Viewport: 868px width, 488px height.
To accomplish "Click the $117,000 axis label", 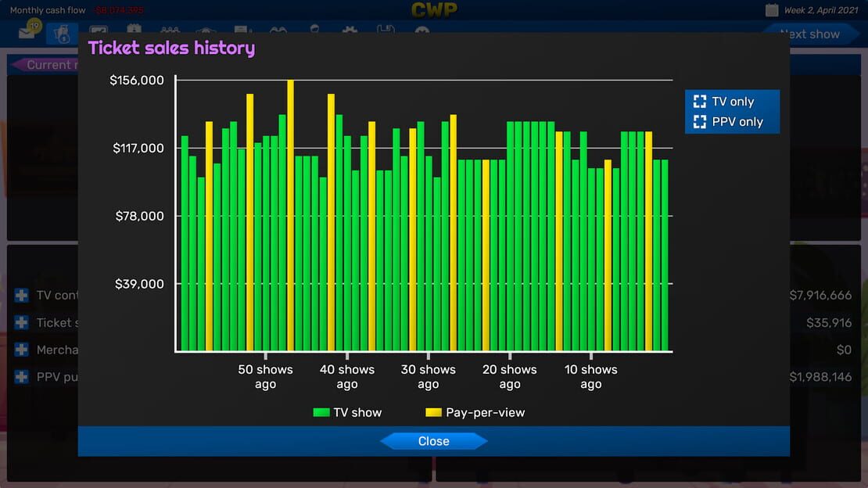I will pos(138,148).
